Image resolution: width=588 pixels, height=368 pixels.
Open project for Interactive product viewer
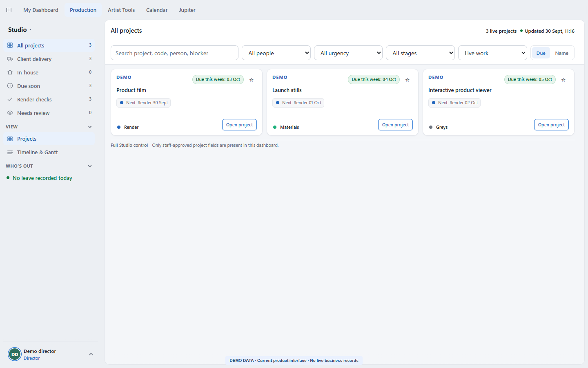pyautogui.click(x=551, y=125)
